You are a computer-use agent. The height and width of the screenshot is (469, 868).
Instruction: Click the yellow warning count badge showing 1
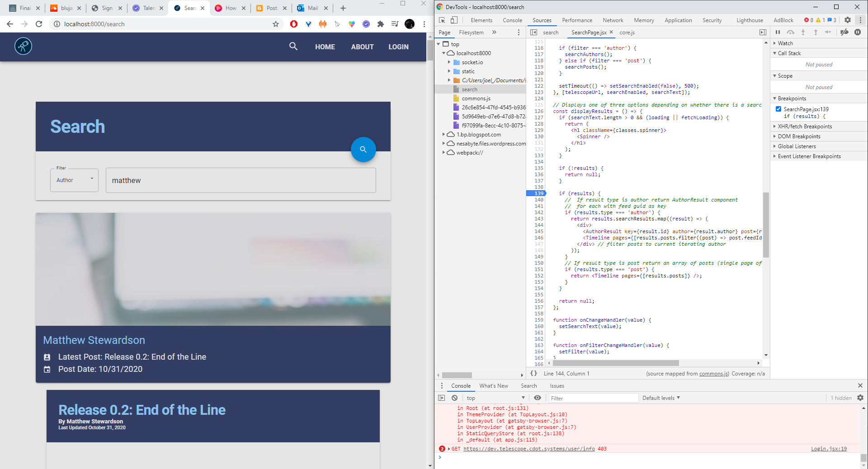(x=821, y=20)
